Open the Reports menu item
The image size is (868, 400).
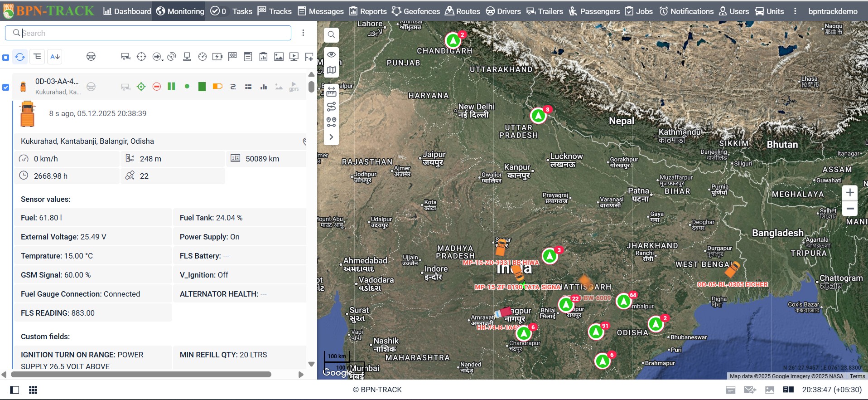click(x=368, y=11)
